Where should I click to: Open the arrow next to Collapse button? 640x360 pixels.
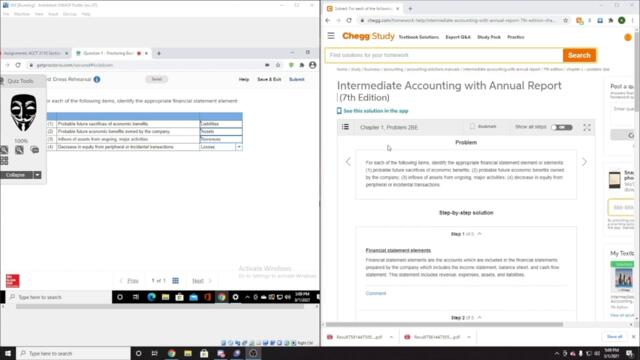point(37,175)
